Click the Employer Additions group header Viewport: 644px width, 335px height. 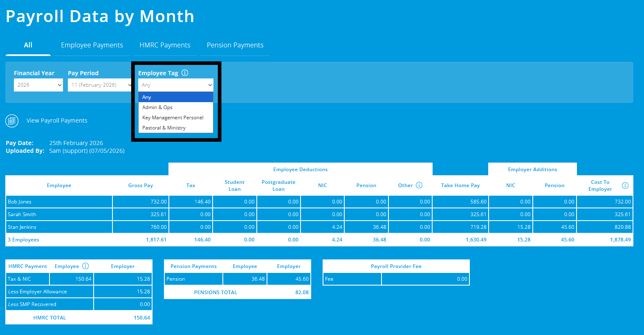[x=532, y=170]
